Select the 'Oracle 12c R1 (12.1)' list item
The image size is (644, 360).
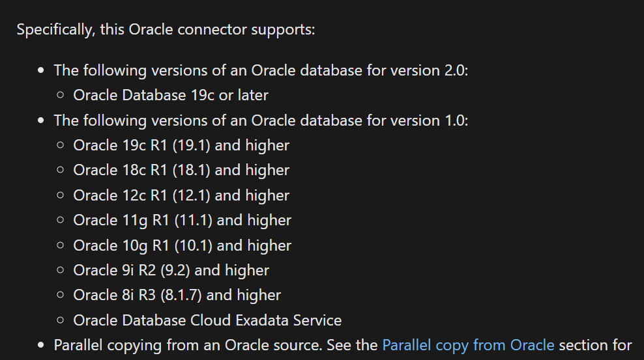click(181, 195)
